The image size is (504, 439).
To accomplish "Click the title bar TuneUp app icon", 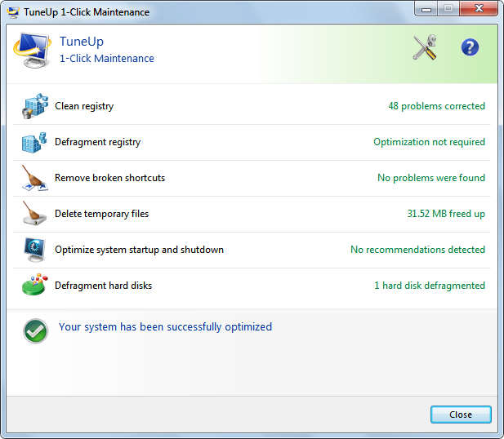I will click(x=14, y=12).
